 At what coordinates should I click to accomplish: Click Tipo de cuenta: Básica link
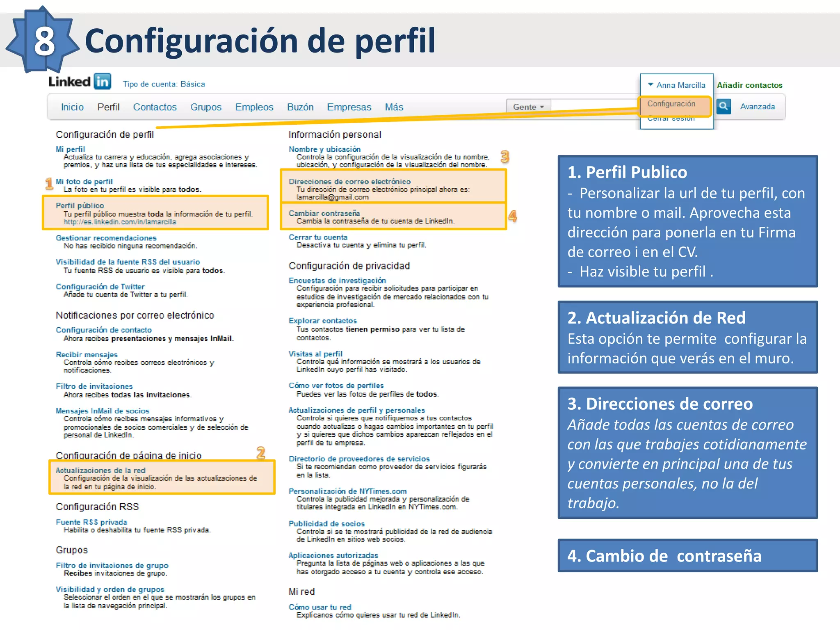[x=164, y=84]
